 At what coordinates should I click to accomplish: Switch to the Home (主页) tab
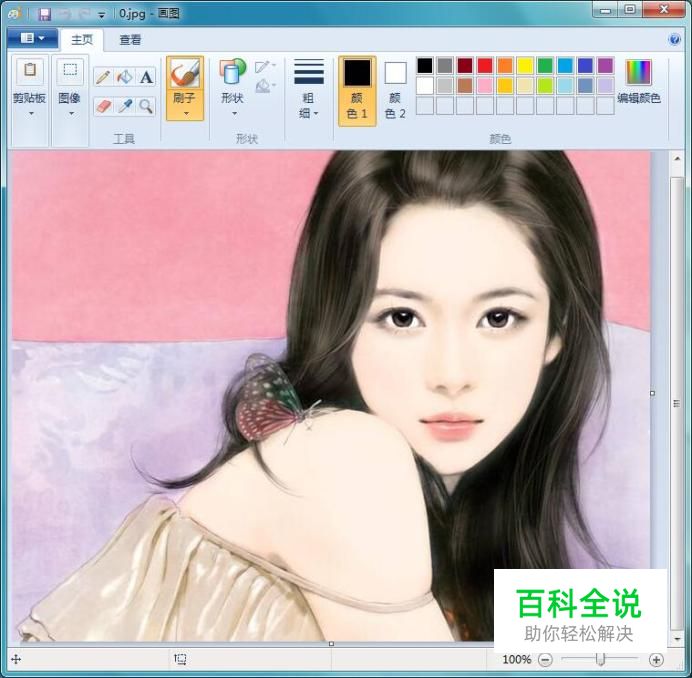point(82,40)
